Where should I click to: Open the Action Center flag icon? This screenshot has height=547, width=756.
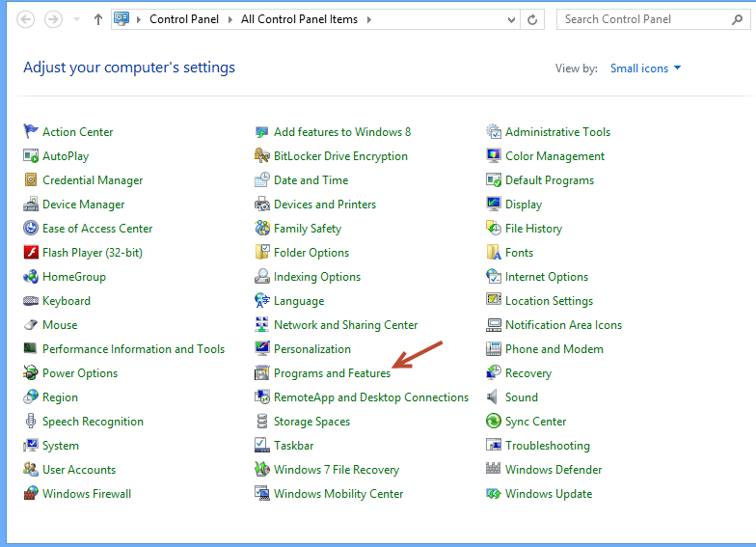31,131
